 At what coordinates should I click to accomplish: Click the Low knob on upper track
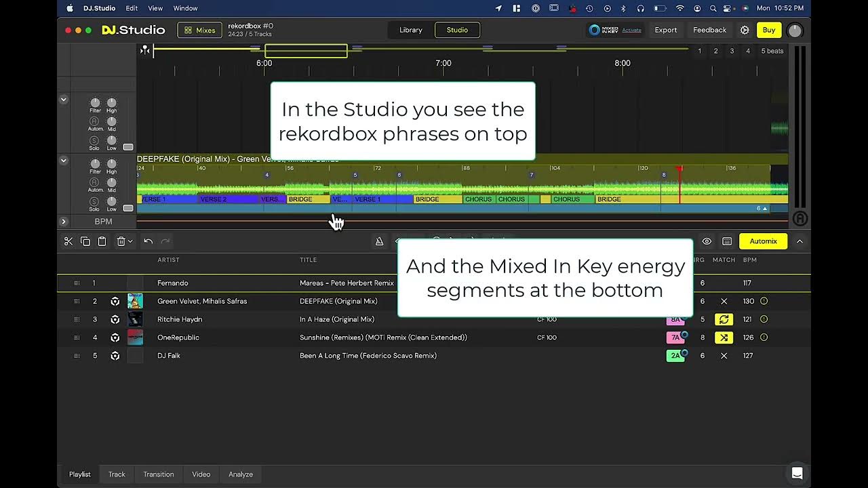pos(111,140)
